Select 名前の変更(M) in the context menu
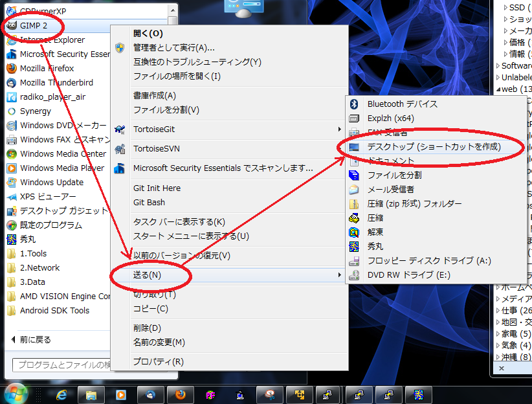Screen dimensions: 532x404 [x=229, y=342]
